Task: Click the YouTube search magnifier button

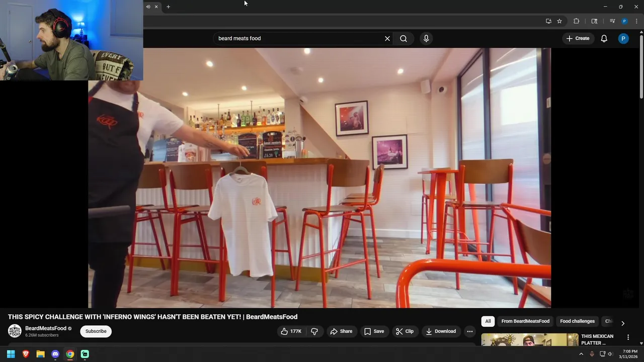Action: pyautogui.click(x=404, y=38)
